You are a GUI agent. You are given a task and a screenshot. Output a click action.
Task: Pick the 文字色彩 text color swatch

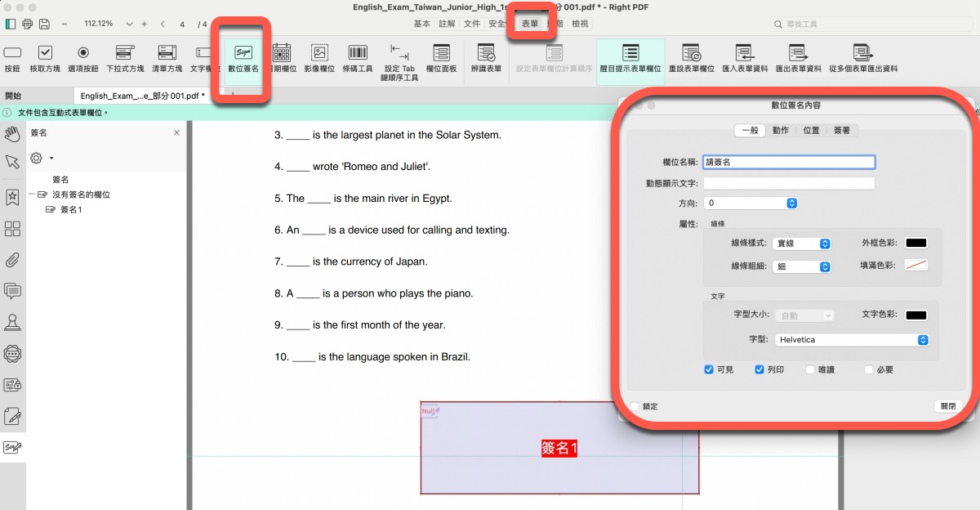(916, 315)
